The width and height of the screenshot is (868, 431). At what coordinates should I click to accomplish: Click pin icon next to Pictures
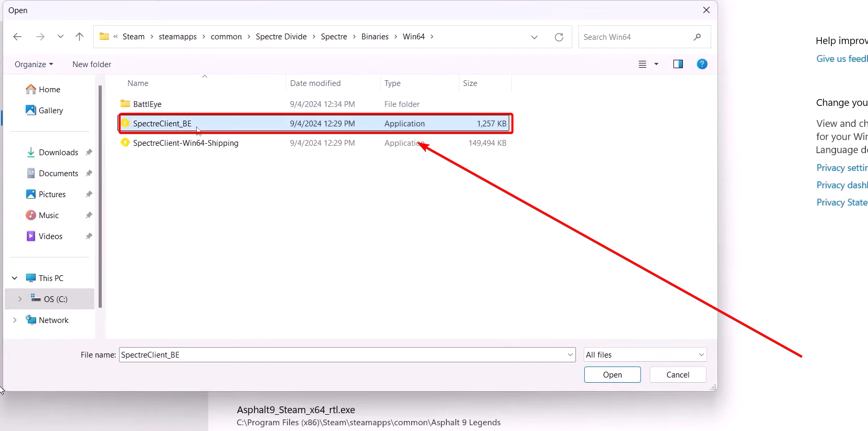click(x=89, y=195)
